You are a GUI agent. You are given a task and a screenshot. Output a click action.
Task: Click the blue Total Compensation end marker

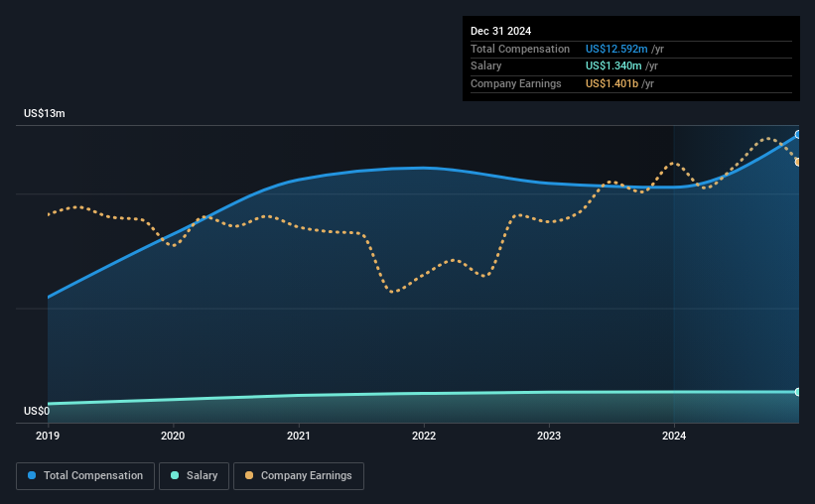click(x=798, y=135)
